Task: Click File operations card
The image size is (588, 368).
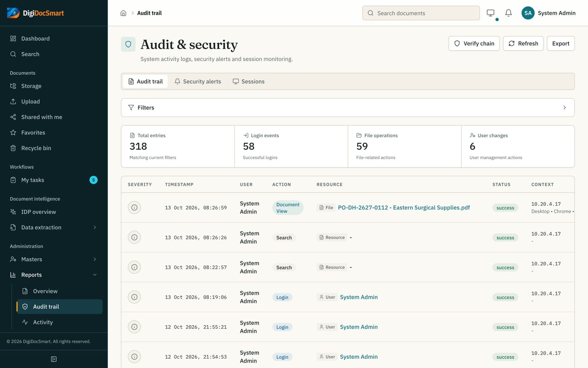Action: coord(405,146)
